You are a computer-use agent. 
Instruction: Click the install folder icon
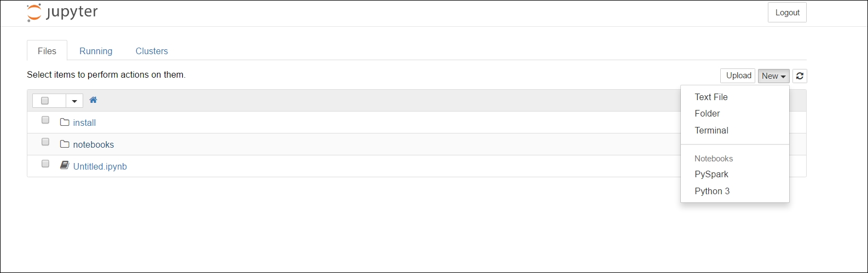[65, 123]
